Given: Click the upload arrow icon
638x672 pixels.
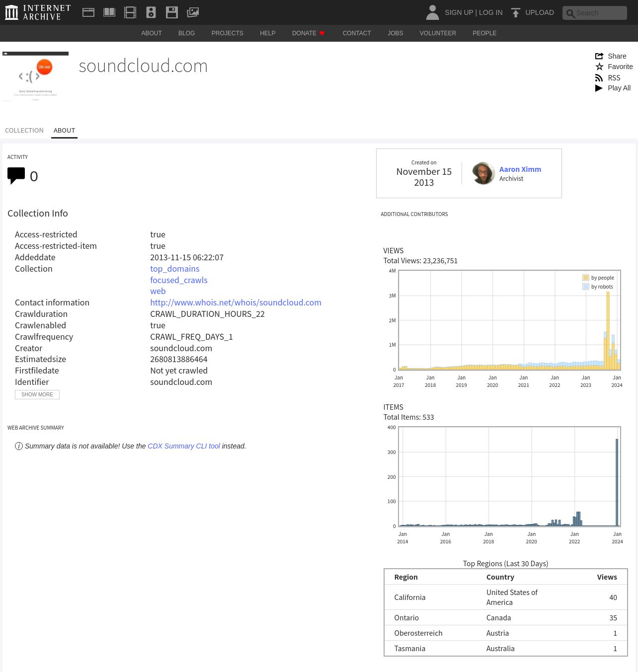Looking at the screenshot, I should click(x=516, y=12).
